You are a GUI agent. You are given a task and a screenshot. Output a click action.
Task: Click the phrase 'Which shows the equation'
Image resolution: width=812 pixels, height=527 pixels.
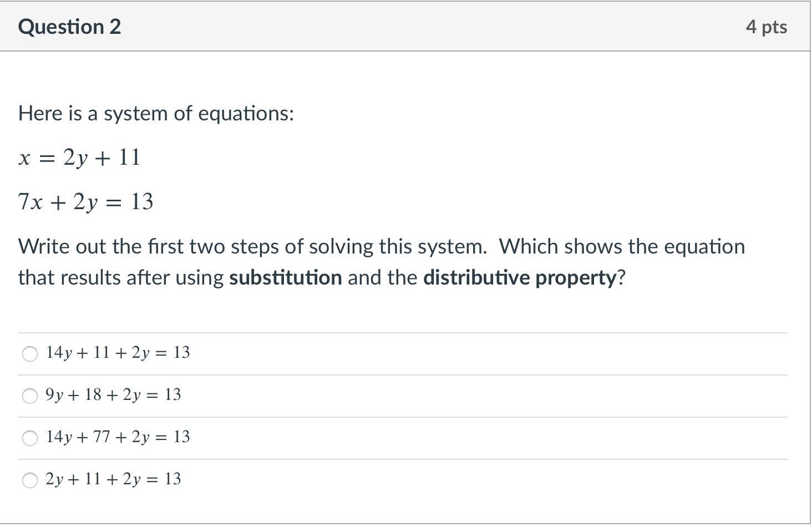[x=622, y=247]
